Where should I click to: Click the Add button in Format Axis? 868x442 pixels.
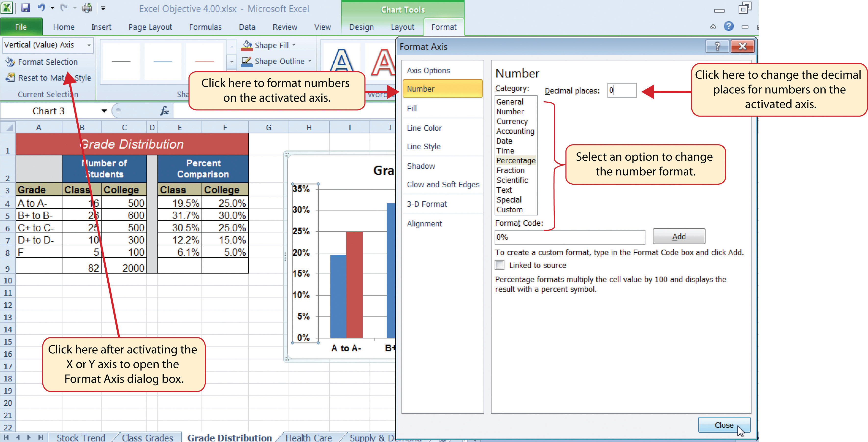[x=677, y=236]
